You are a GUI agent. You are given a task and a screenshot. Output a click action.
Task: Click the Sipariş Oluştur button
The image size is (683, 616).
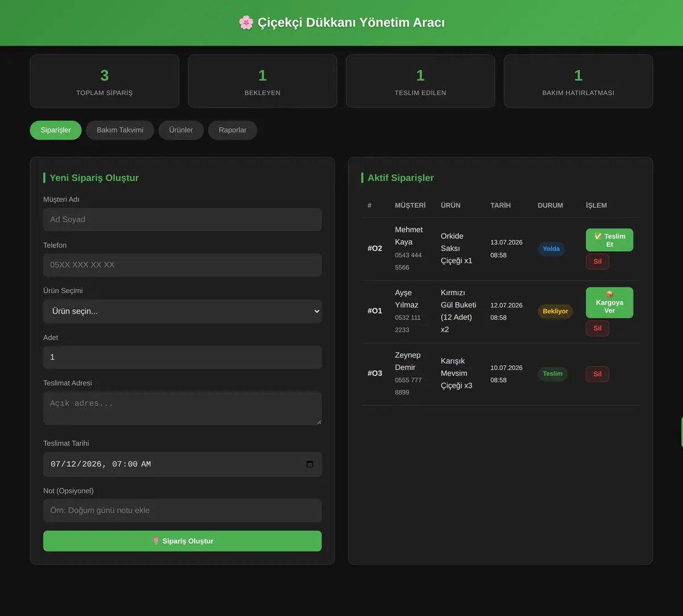pos(182,541)
